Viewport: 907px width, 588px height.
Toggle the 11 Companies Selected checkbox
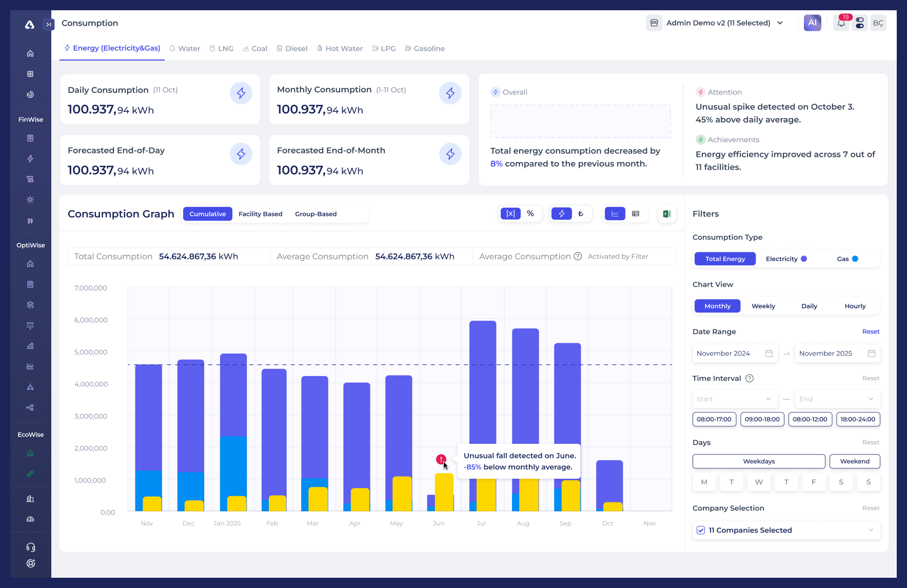701,530
